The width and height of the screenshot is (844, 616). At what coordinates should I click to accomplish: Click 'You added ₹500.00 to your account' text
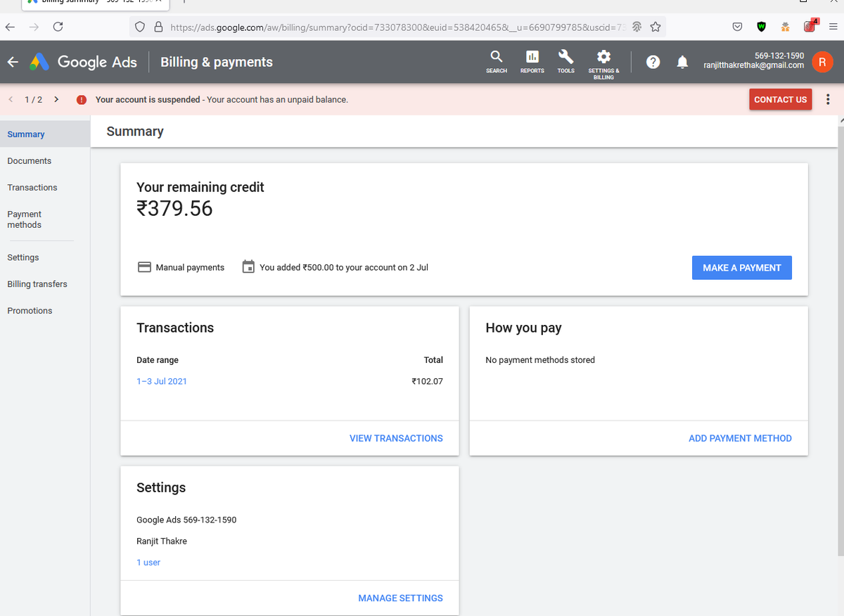coord(344,268)
